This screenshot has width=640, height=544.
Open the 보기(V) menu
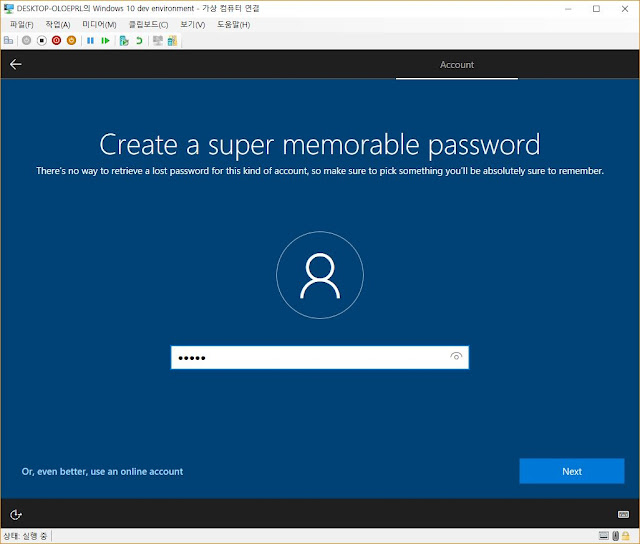point(193,24)
